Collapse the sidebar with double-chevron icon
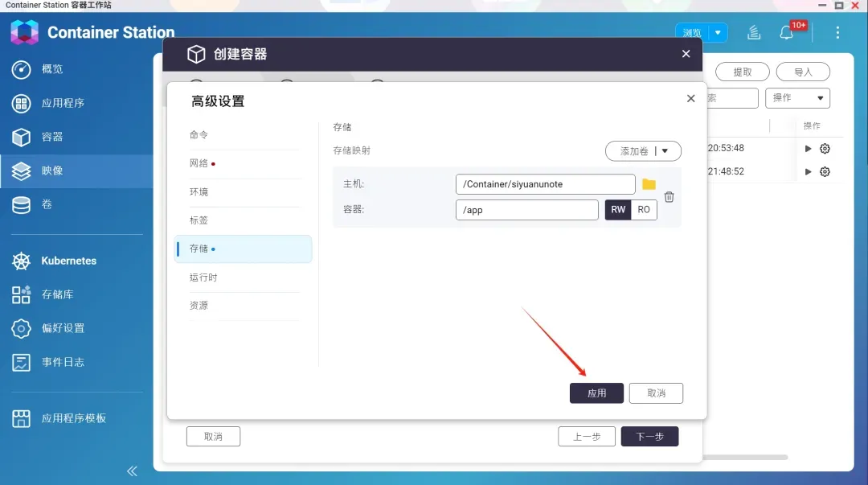This screenshot has width=868, height=485. click(x=132, y=471)
